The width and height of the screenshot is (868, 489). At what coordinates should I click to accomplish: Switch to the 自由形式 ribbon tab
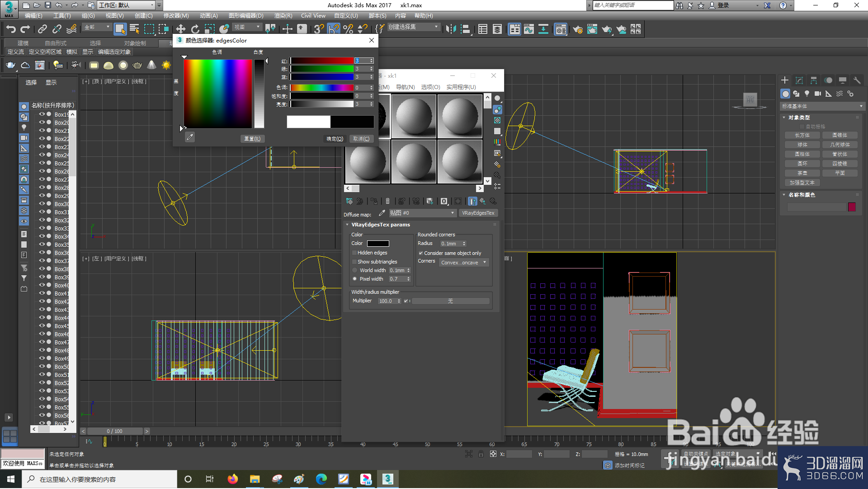(55, 43)
